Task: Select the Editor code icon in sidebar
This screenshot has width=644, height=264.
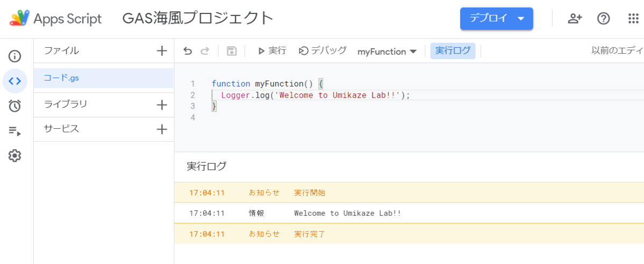Action: [x=15, y=81]
